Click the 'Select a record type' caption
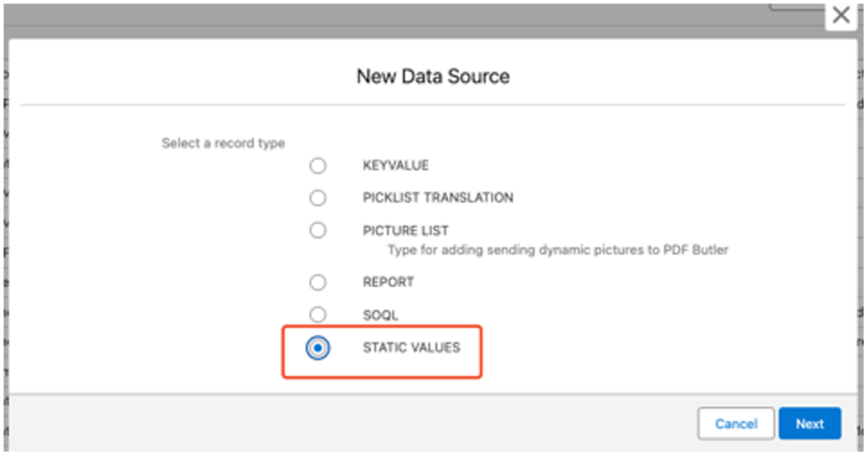The height and width of the screenshot is (456, 868). (x=223, y=143)
